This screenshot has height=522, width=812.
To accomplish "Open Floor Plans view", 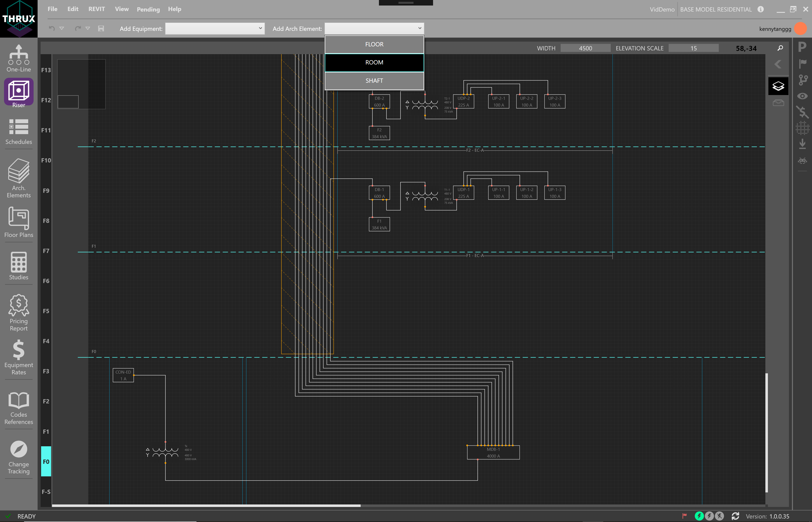I will coord(19,222).
